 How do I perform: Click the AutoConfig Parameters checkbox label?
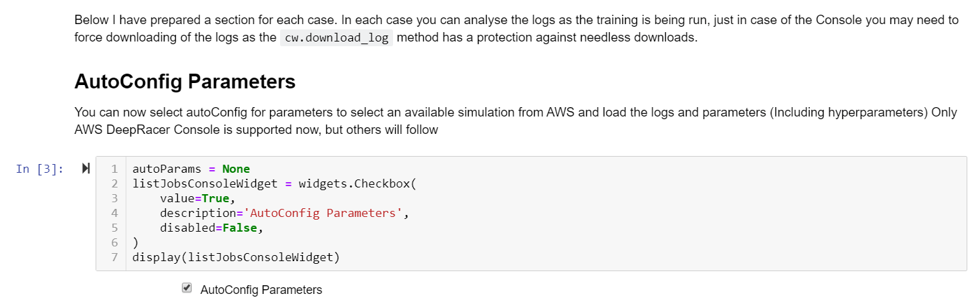[x=261, y=290]
